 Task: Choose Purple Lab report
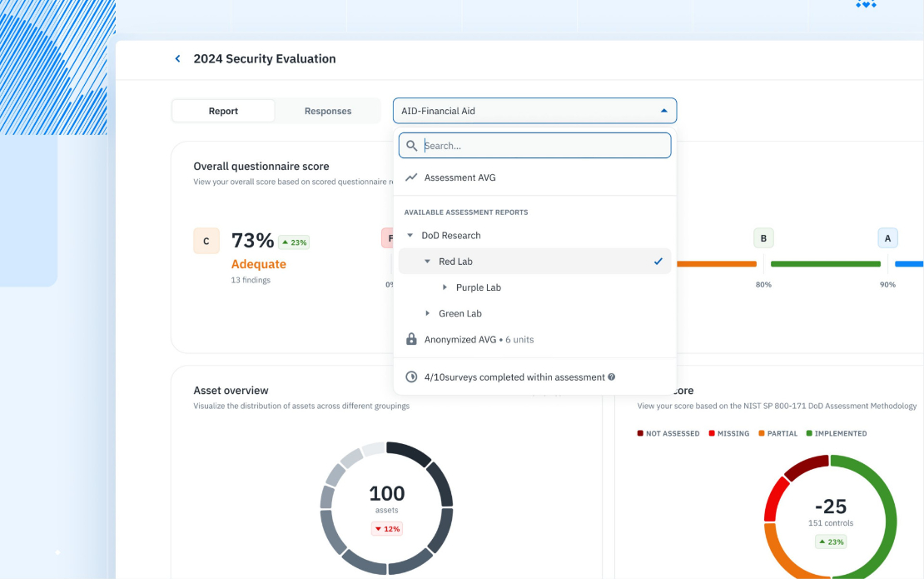(x=478, y=287)
